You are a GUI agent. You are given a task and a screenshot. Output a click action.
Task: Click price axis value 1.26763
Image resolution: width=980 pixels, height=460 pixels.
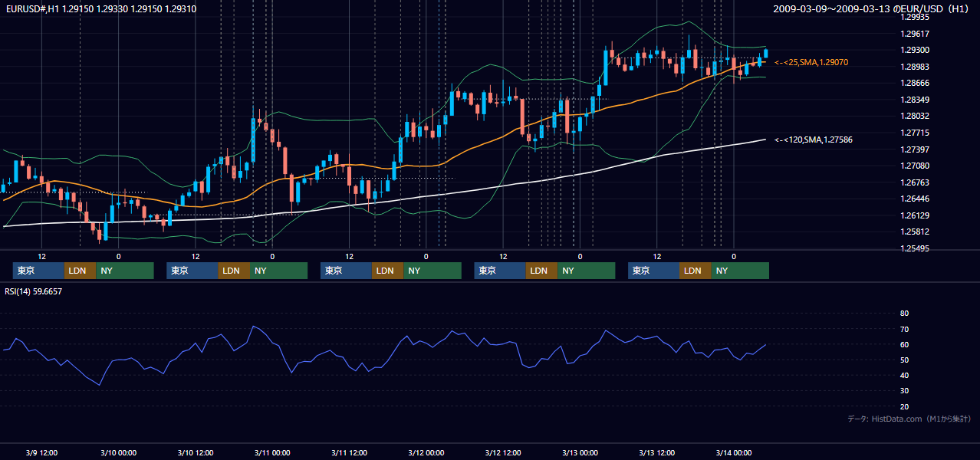tap(915, 182)
